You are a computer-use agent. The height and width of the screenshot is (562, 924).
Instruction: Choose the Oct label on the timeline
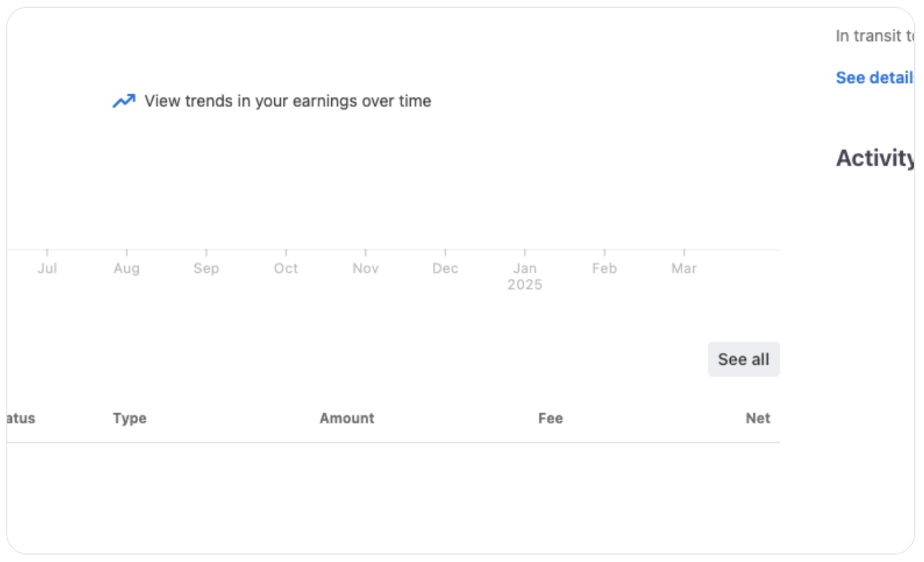click(286, 268)
